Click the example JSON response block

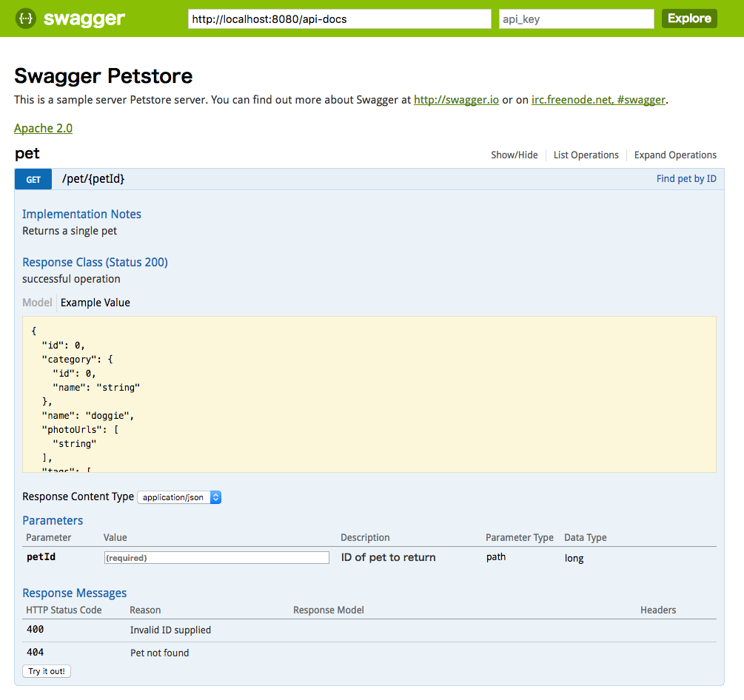pos(369,394)
